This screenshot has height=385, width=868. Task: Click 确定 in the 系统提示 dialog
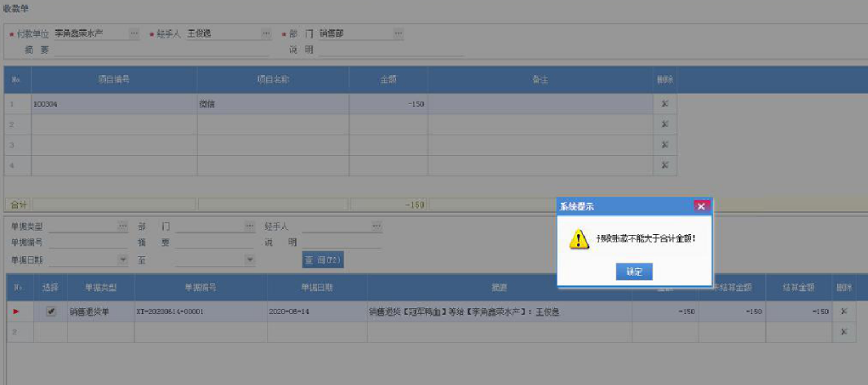[634, 272]
